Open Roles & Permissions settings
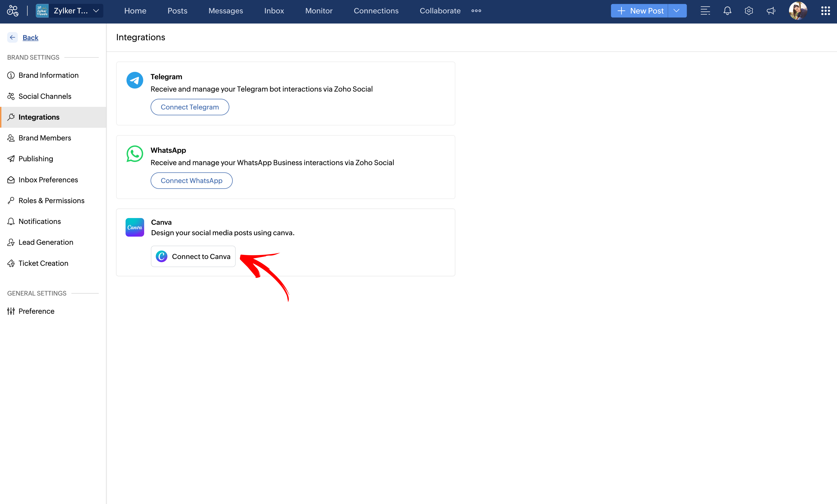This screenshot has width=837, height=504. tap(51, 201)
